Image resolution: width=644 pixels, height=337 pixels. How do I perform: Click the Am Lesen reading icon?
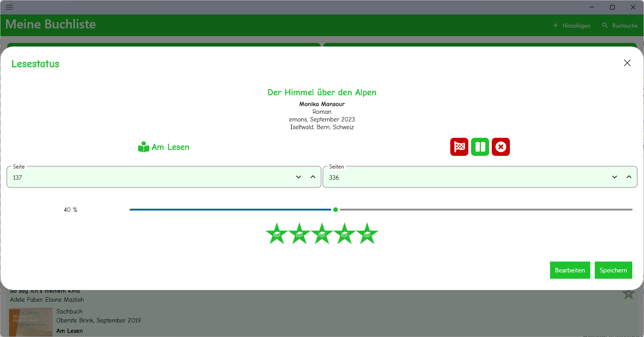tap(144, 147)
